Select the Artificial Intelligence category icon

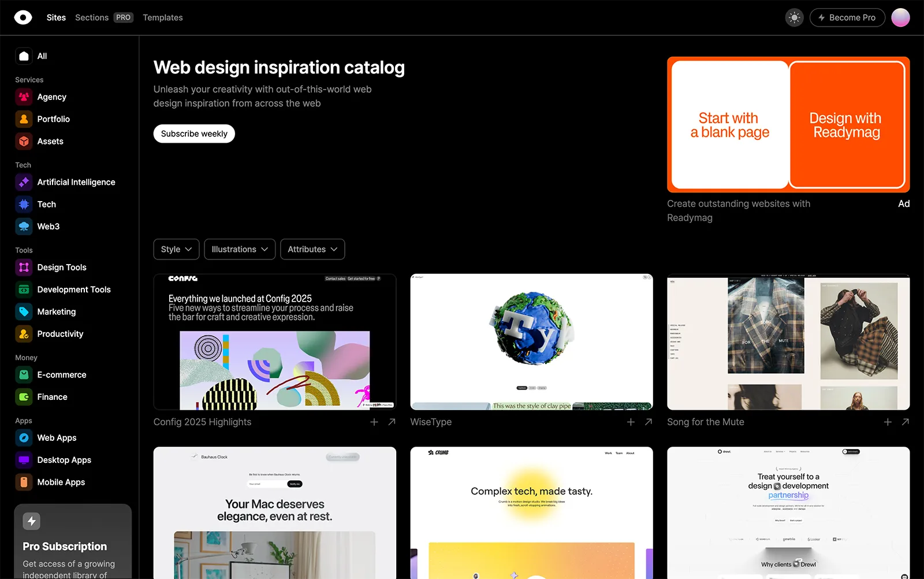pos(24,182)
